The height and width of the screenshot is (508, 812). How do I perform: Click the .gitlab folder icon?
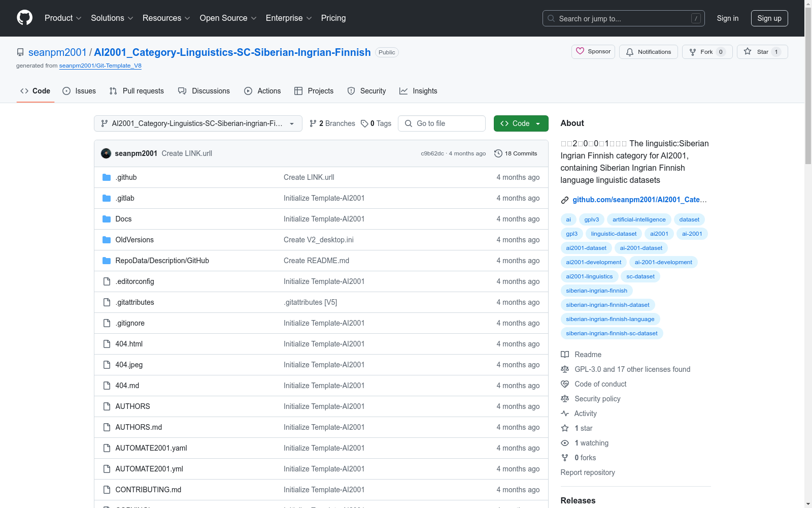[107, 198]
